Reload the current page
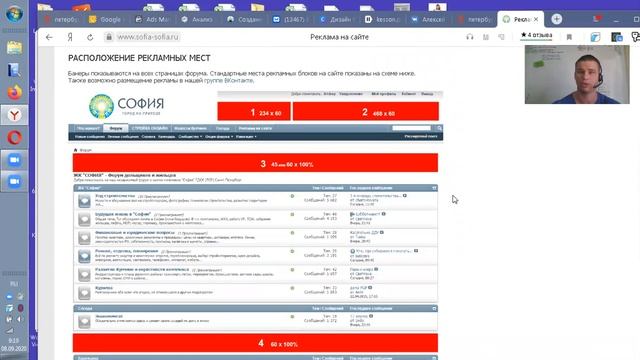640x360 pixels. tap(90, 37)
